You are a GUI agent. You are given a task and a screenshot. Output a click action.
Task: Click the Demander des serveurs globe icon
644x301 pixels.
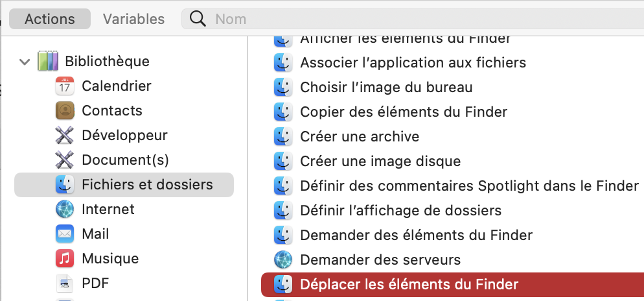point(283,259)
